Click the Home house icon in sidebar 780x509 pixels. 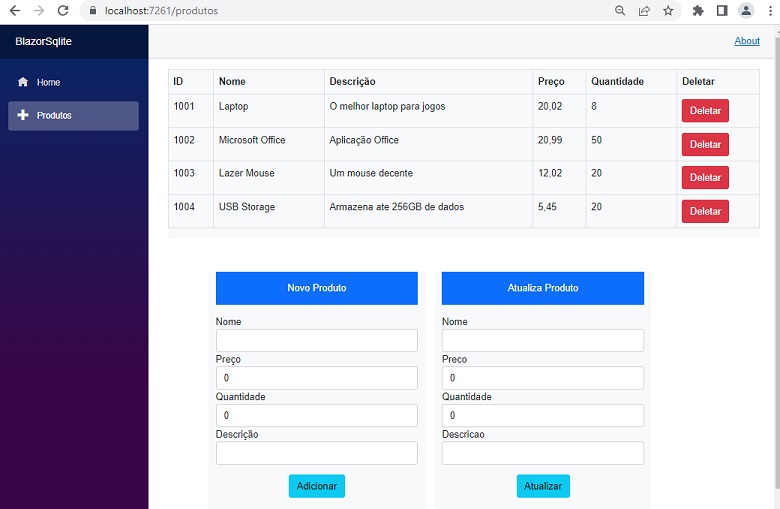[x=23, y=82]
